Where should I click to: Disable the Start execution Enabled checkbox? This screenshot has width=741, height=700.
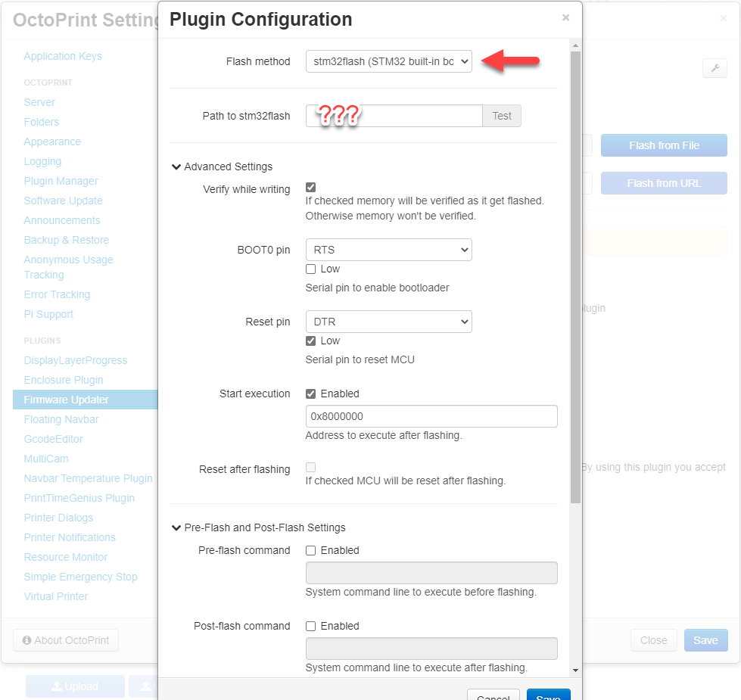tap(310, 394)
